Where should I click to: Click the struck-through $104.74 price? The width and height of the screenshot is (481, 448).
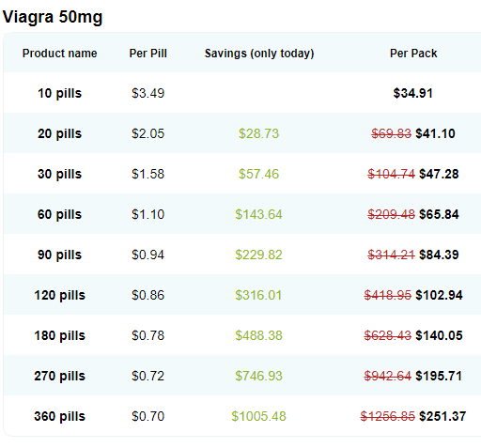click(x=391, y=174)
